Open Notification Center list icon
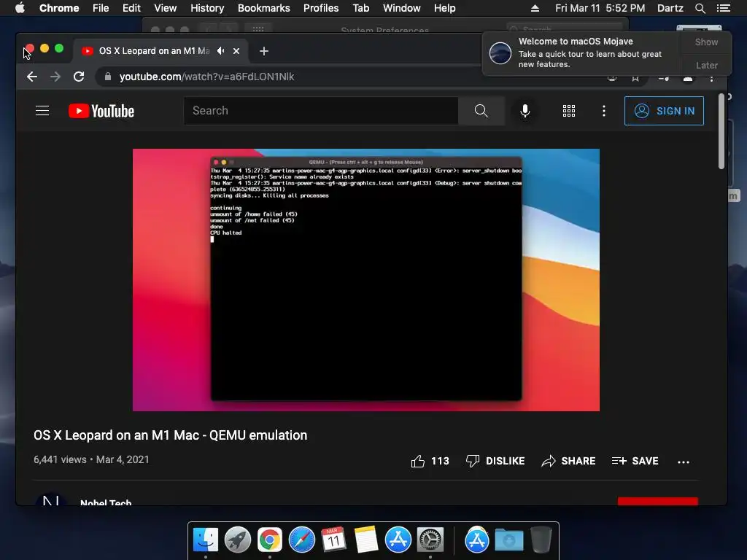Image resolution: width=747 pixels, height=560 pixels. pyautogui.click(x=723, y=8)
